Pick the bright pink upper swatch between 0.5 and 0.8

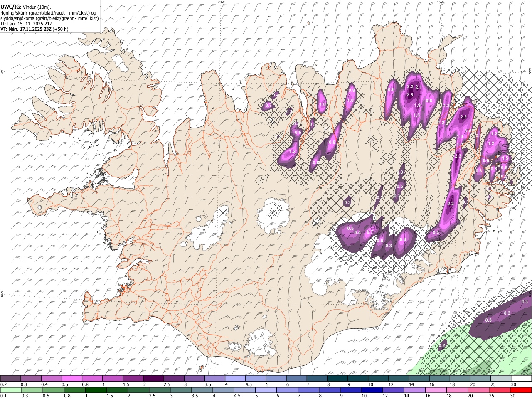[x=71, y=379]
